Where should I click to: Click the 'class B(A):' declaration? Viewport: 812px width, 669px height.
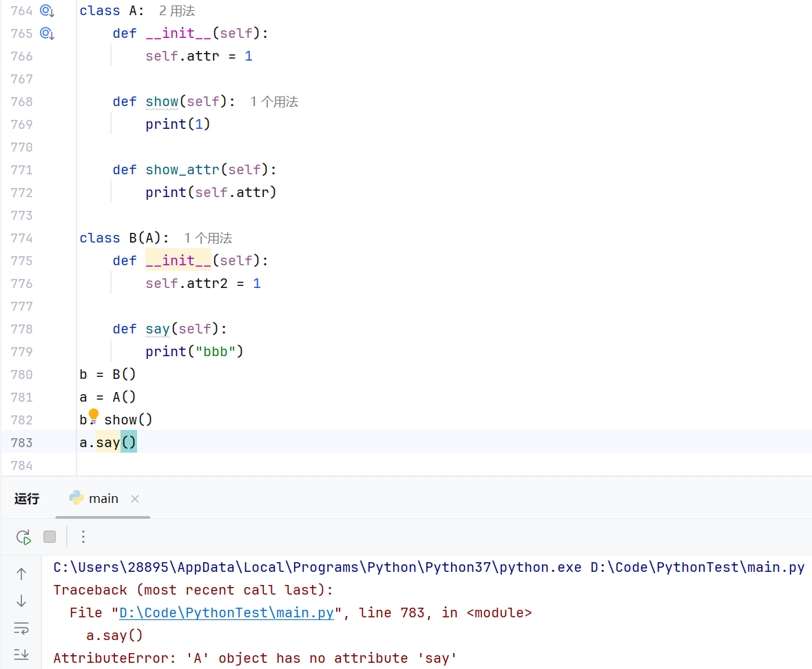coord(124,238)
